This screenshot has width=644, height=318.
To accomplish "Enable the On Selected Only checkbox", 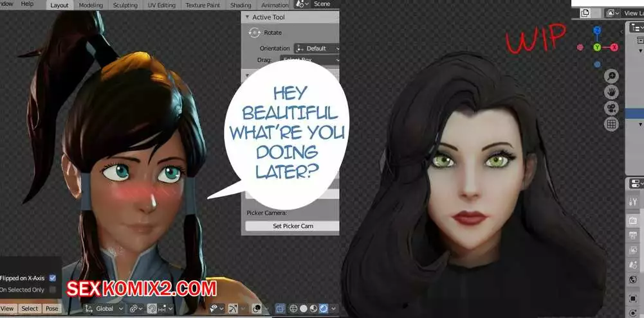I will click(53, 290).
